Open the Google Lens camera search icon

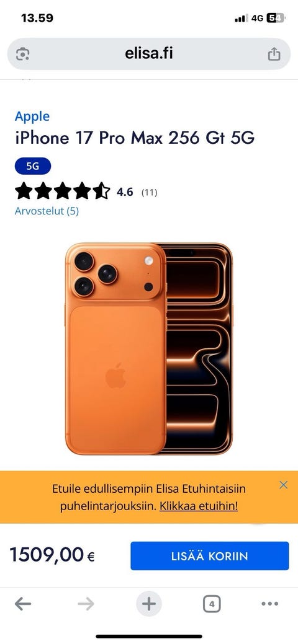22,54
